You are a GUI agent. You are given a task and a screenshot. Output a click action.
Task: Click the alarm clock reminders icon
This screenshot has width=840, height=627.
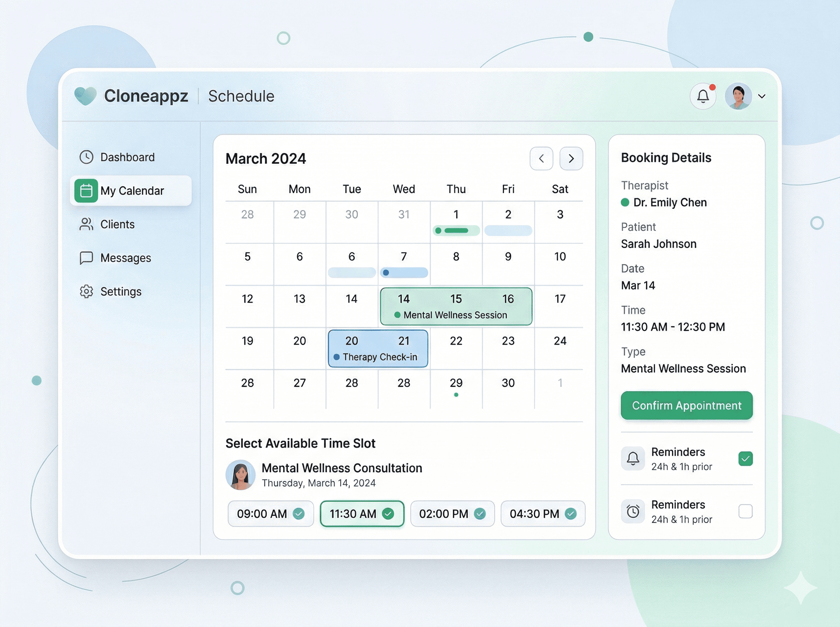[632, 511]
